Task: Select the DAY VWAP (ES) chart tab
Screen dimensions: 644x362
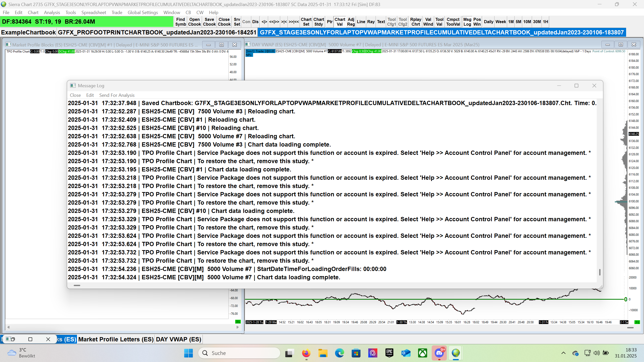Action: [x=178, y=339]
